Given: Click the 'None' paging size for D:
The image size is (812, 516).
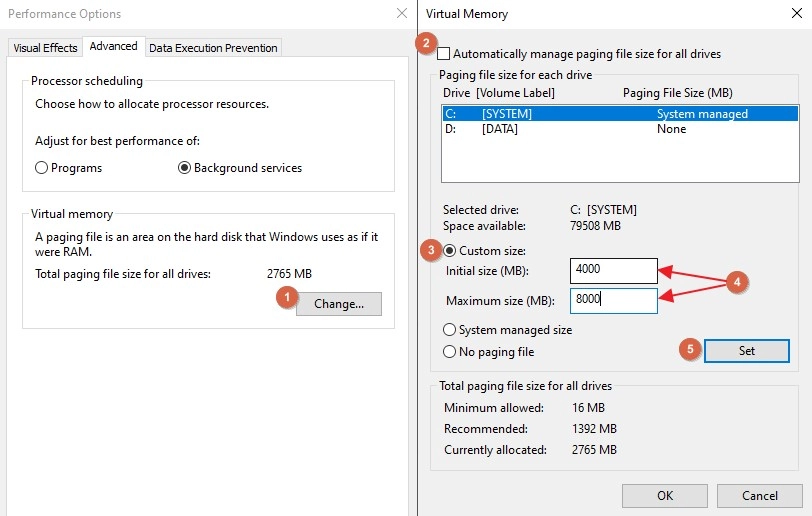Looking at the screenshot, I should coord(671,129).
